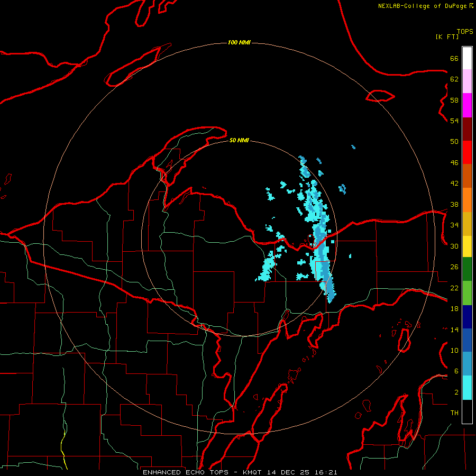Viewport: 476px width, 476px height.
Task: Click the 26 legend value
Action: pyautogui.click(x=454, y=267)
